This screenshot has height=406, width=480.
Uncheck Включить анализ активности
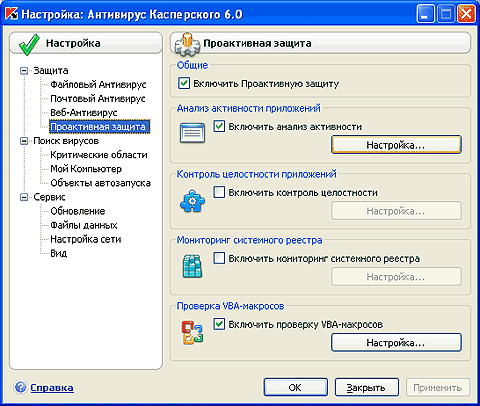tap(219, 126)
